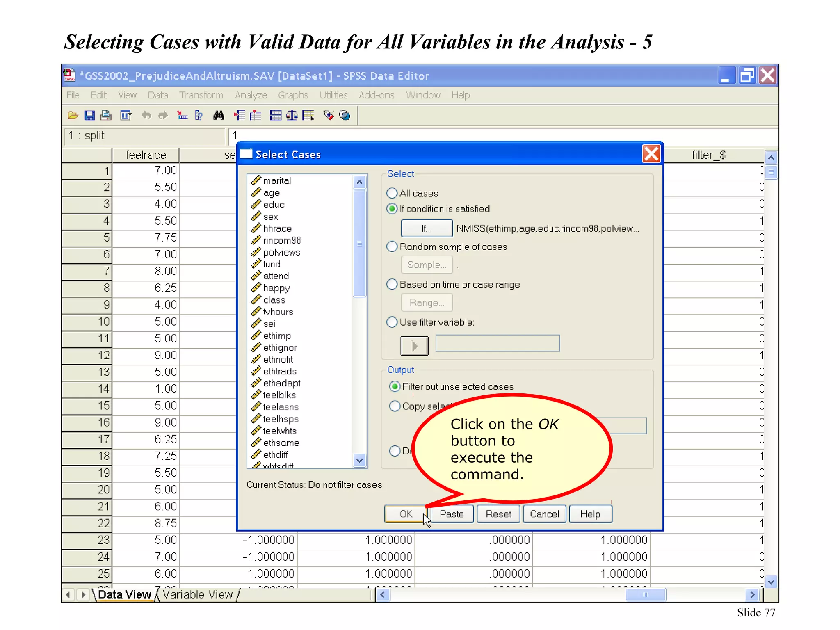Click the Variables info icon

[199, 116]
